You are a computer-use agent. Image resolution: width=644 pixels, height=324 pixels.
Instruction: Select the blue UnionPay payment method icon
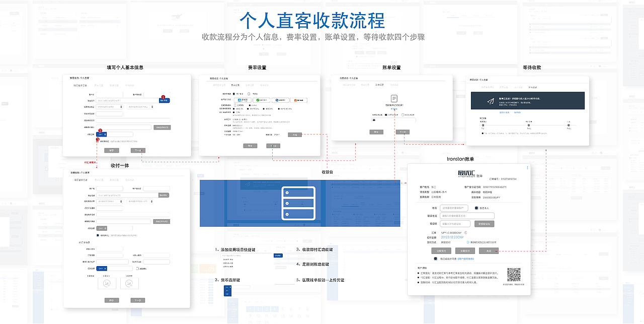[277, 100]
